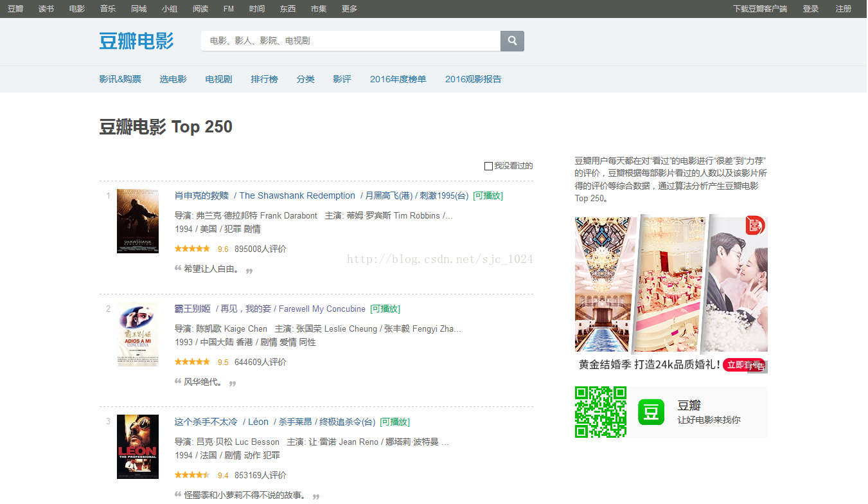The width and height of the screenshot is (868, 504).
Task: Open The Shawshank Redemption poster thumbnail
Action: (137, 221)
